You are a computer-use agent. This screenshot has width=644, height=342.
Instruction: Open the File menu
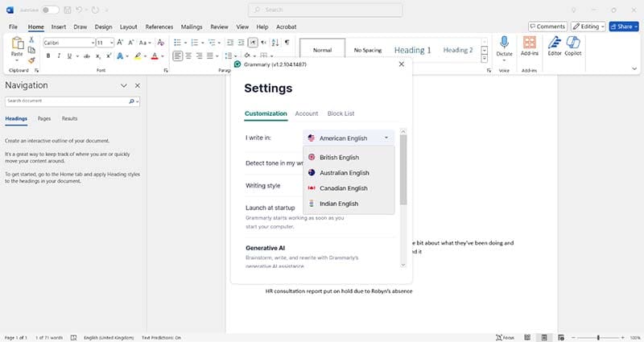coord(13,27)
